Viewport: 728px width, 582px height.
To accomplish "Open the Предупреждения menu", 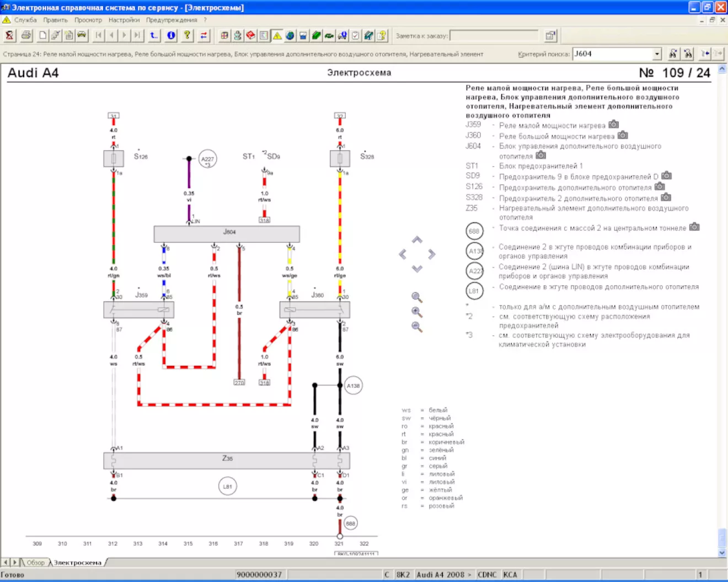I will 172,20.
